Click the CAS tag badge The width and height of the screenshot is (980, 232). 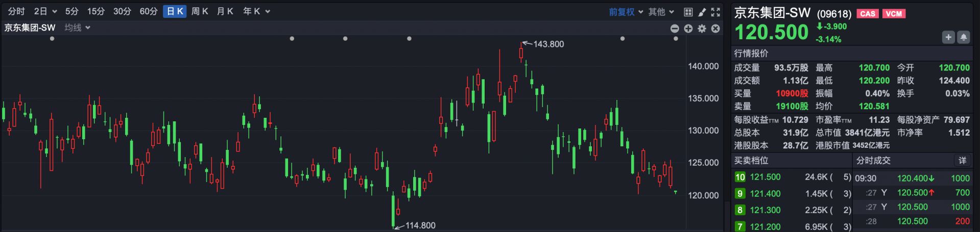[868, 14]
